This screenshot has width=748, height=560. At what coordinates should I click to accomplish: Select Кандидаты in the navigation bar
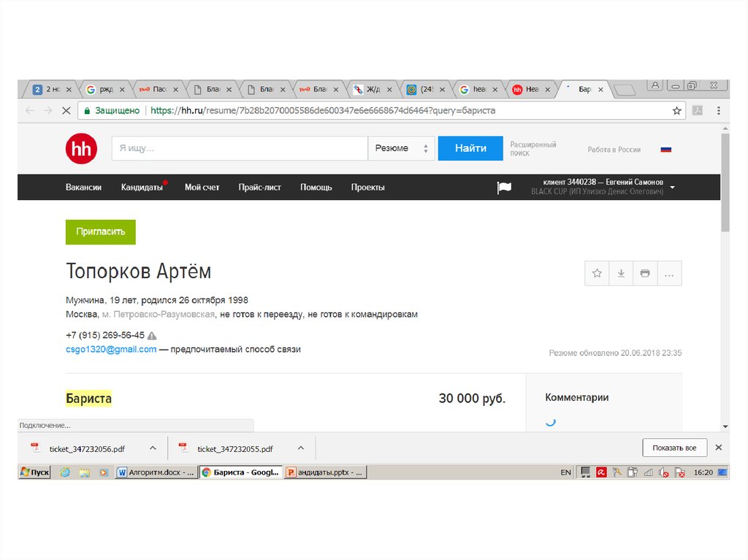(142, 188)
